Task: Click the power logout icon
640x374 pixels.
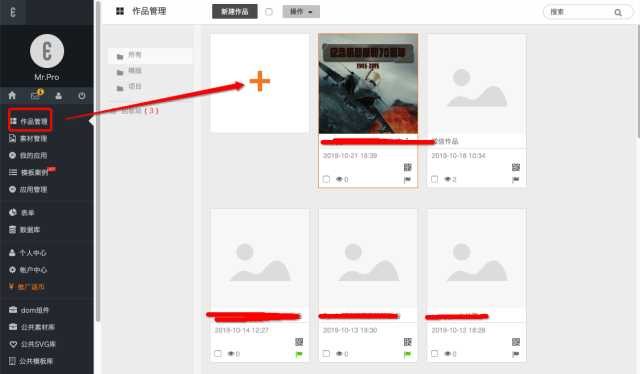Action: pos(82,96)
